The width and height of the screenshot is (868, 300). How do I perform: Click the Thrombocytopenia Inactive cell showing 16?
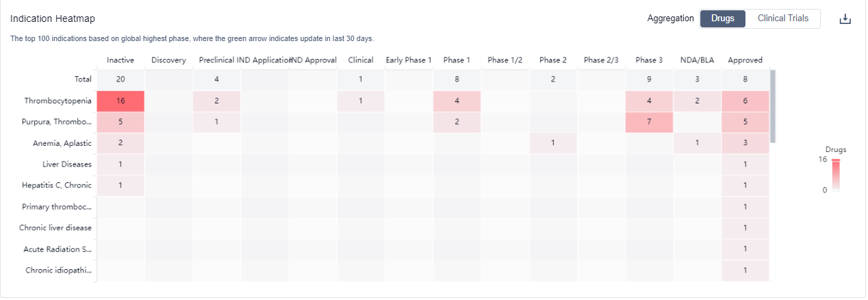click(x=120, y=101)
